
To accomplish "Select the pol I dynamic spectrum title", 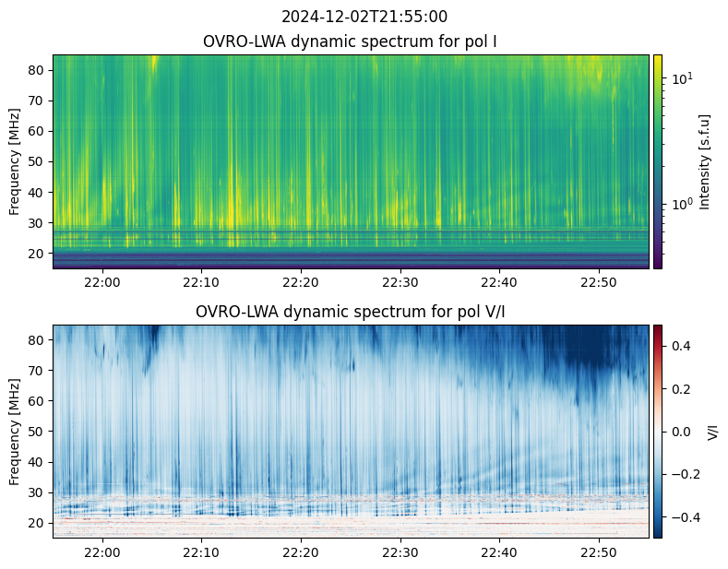I will coord(350,41).
